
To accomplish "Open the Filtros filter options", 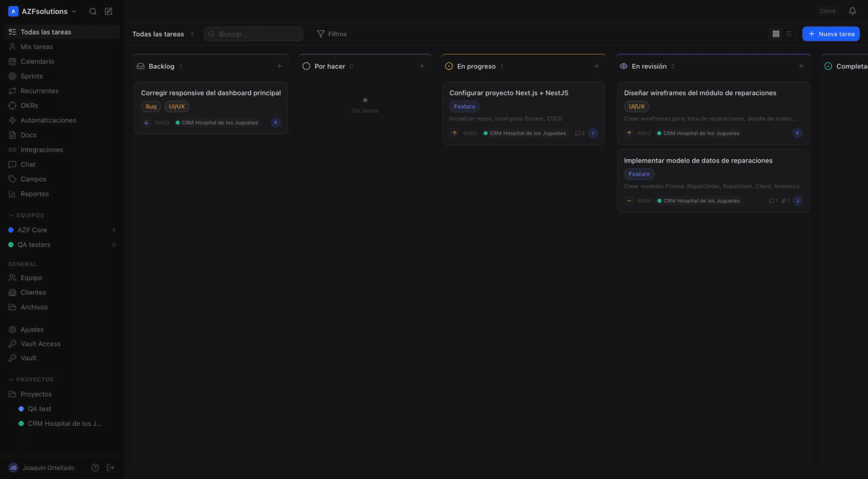I will point(331,34).
